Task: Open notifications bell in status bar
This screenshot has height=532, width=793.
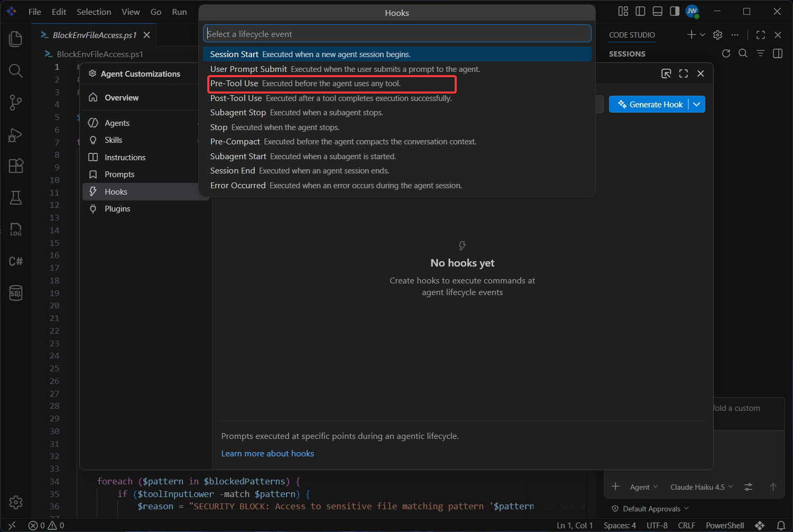Action: [781, 525]
